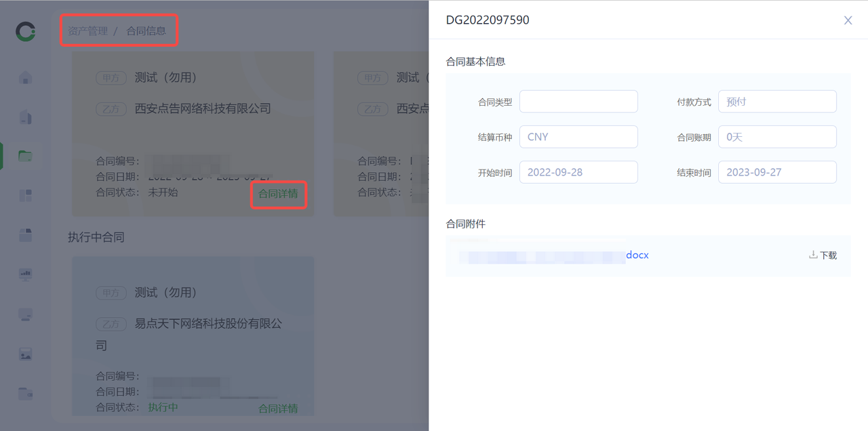Click the 合同类型 input field
868x431 pixels.
[578, 102]
